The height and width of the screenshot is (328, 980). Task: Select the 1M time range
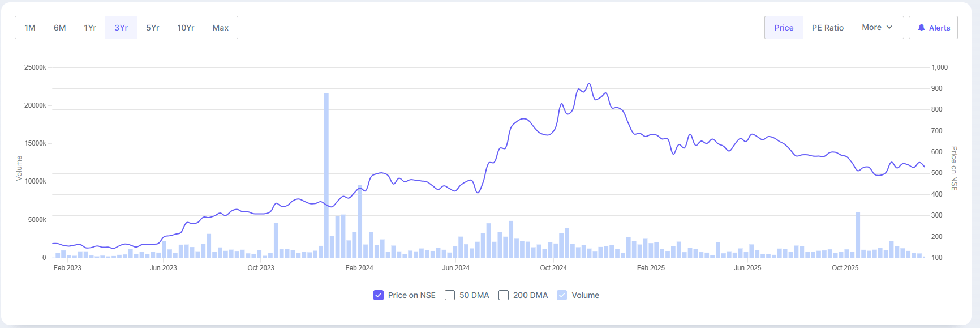point(30,28)
